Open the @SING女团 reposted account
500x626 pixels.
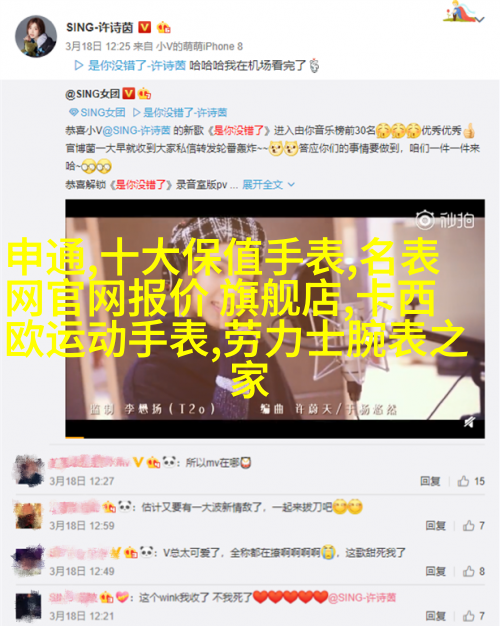pyautogui.click(x=93, y=94)
